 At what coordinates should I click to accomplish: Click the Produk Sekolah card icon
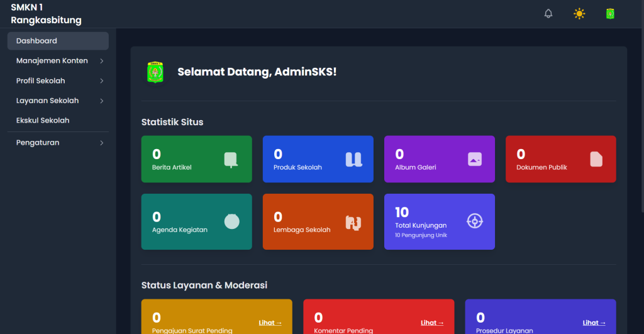(x=353, y=160)
